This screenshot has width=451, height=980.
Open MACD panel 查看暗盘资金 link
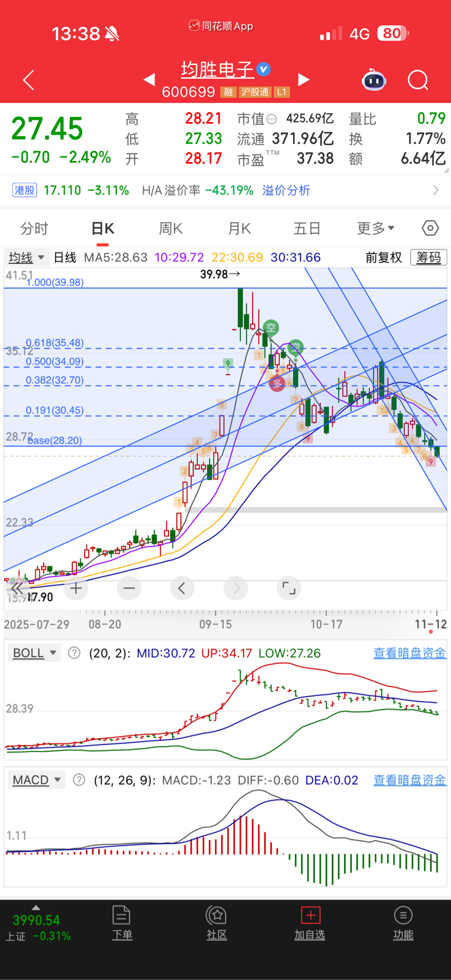tap(410, 780)
